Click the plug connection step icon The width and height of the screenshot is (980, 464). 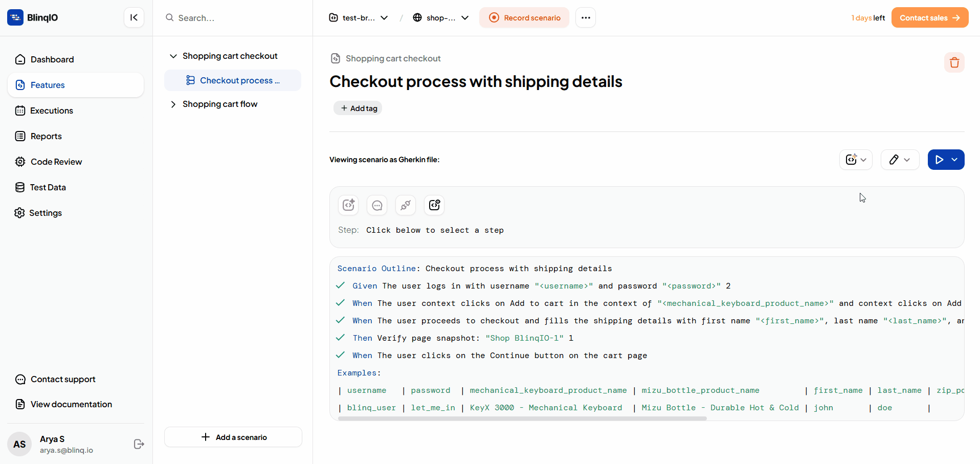pos(406,205)
